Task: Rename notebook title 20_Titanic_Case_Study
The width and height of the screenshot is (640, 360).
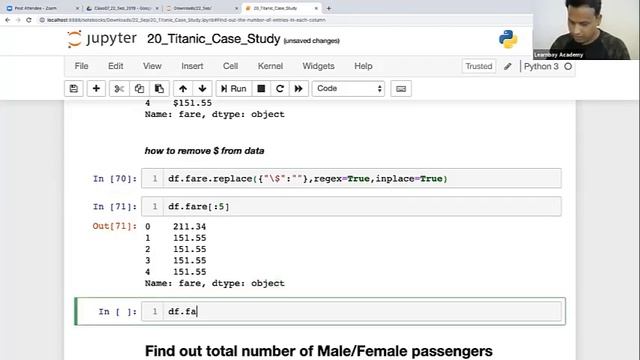Action: pyautogui.click(x=213, y=39)
